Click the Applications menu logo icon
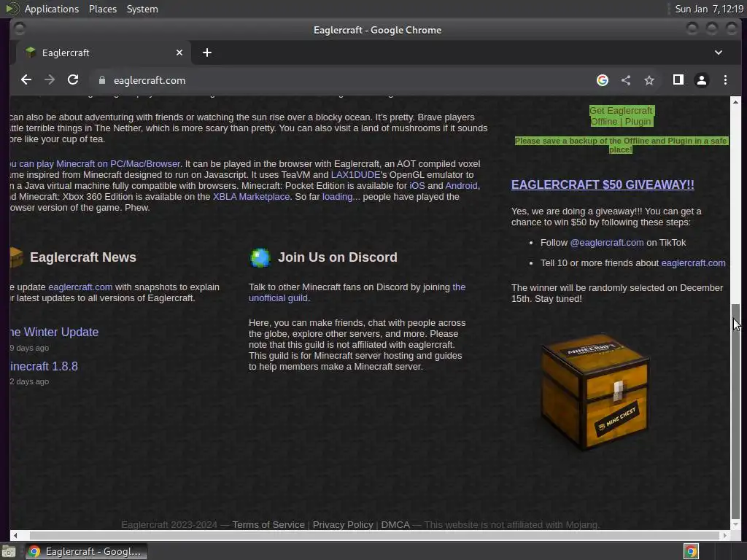 point(12,9)
